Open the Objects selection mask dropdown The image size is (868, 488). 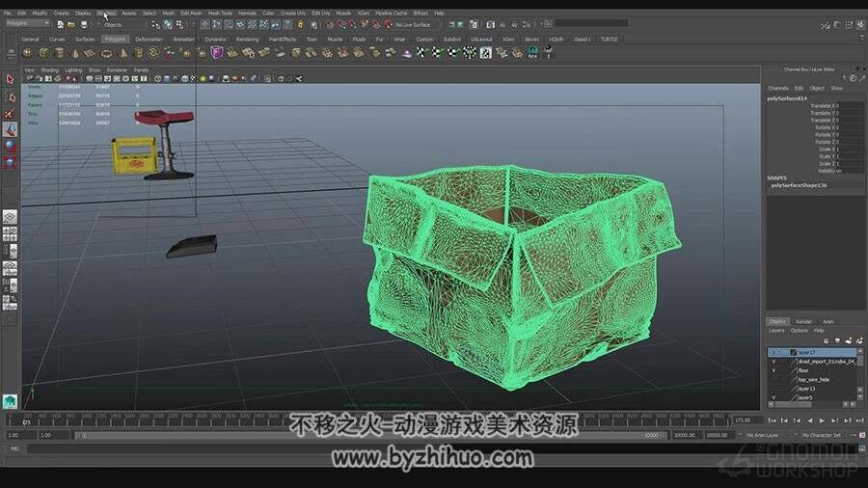(124, 25)
